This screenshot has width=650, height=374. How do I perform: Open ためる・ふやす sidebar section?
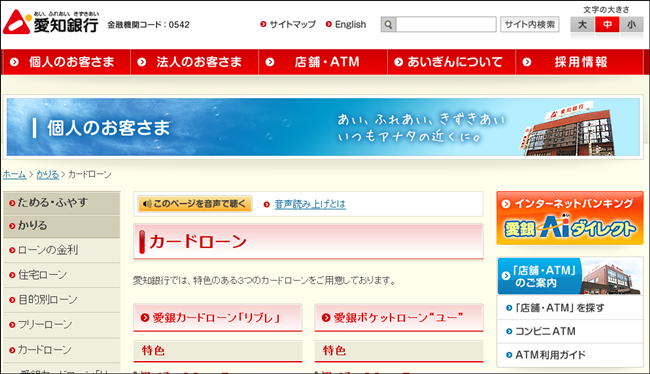[62, 202]
